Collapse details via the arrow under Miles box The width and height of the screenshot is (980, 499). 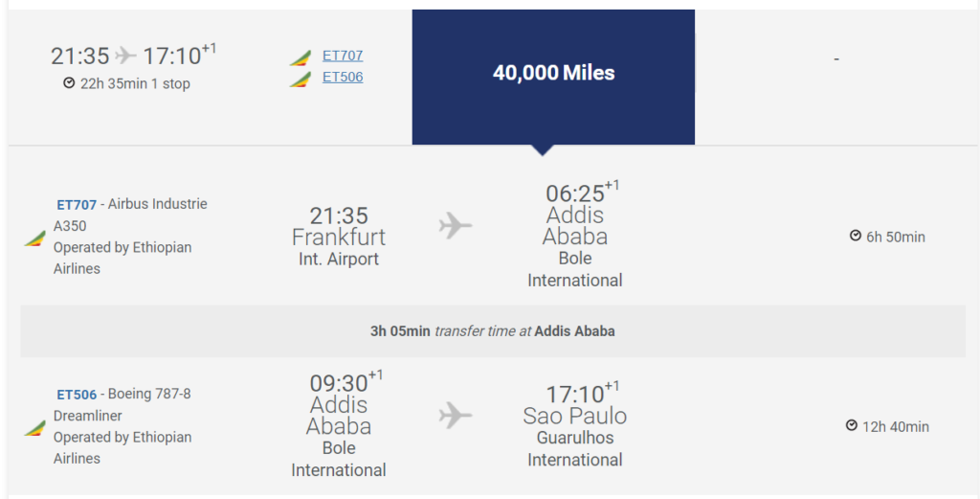[543, 150]
